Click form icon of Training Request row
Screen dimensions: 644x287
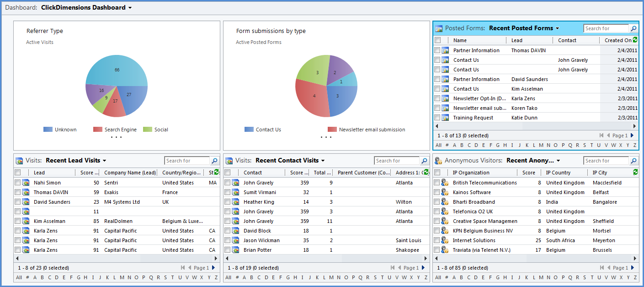445,118
